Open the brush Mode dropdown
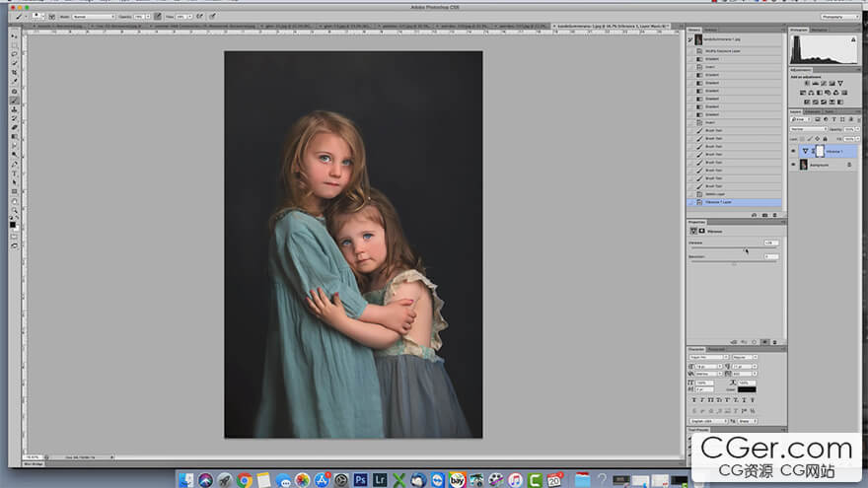 (x=93, y=17)
